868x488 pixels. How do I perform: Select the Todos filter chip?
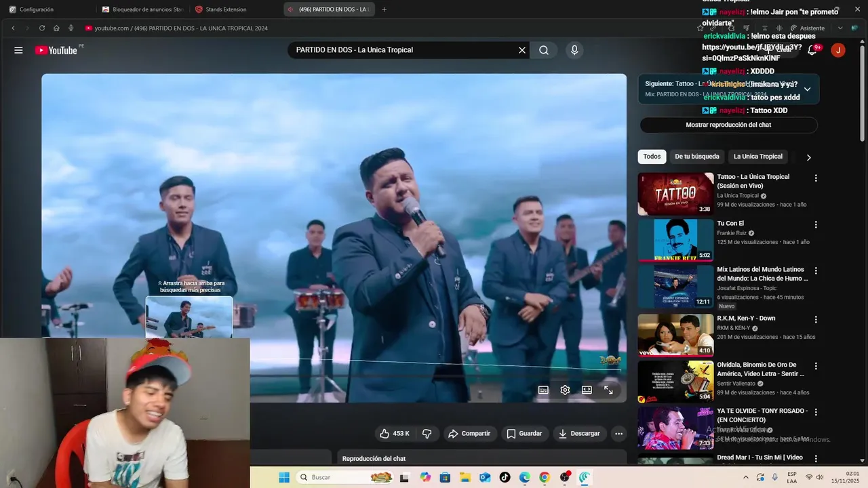[x=652, y=157]
